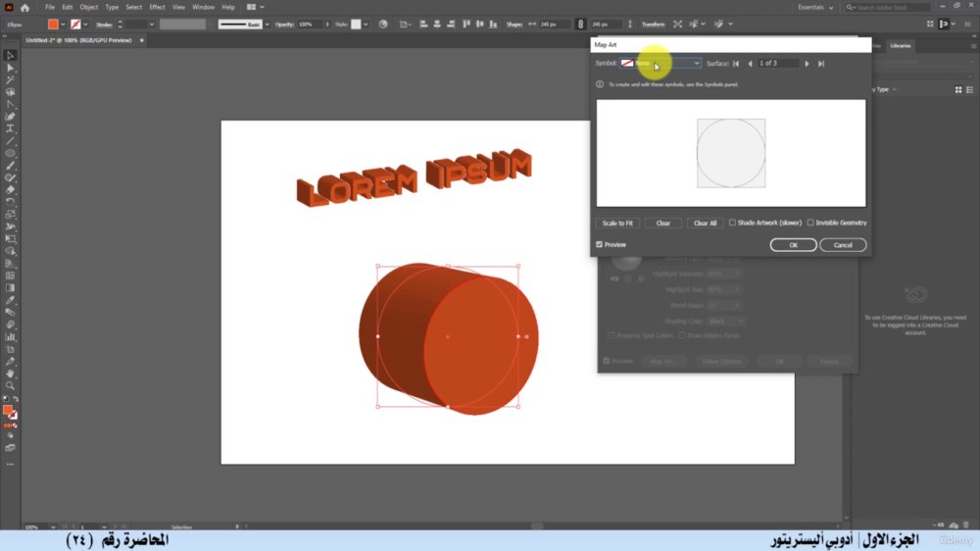
Task: Toggle Preview checkbox in 3D dialog behind
Action: click(607, 361)
